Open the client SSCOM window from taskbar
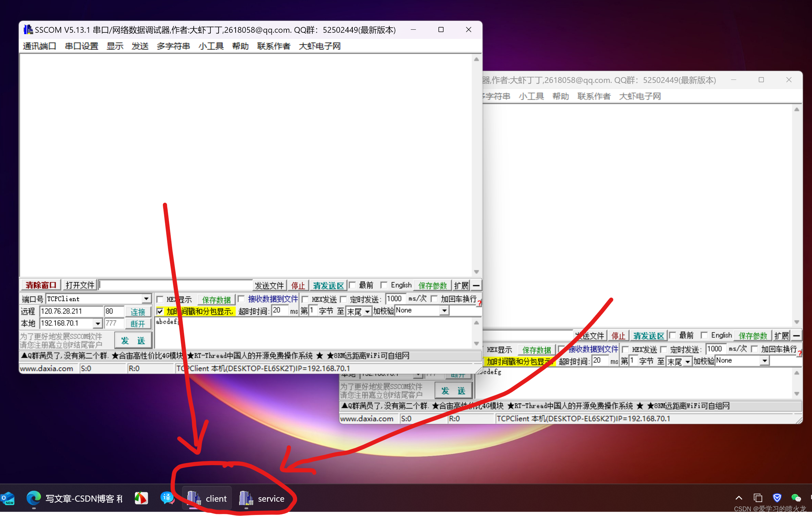The height and width of the screenshot is (516, 812). coord(206,498)
